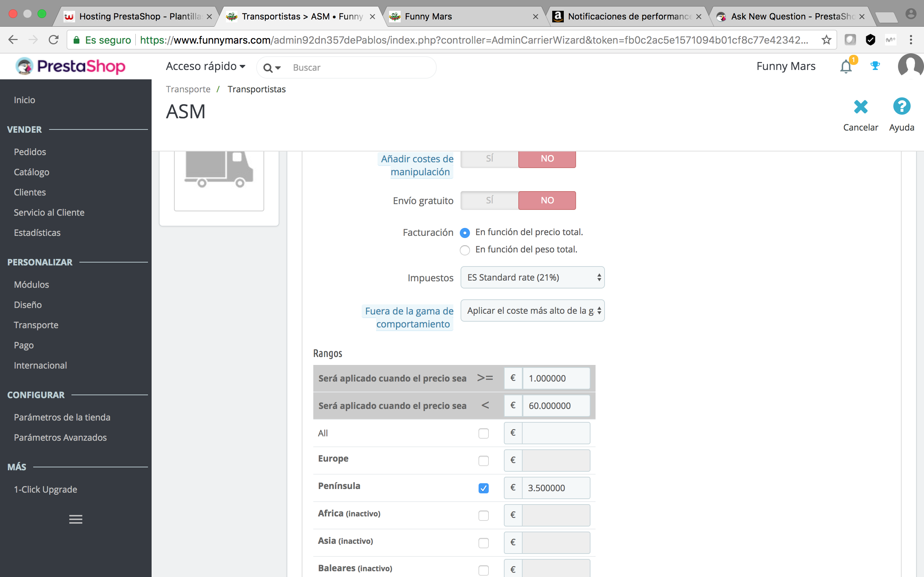The image size is (924, 577).
Task: Open the Impuestos tax dropdown
Action: (532, 277)
